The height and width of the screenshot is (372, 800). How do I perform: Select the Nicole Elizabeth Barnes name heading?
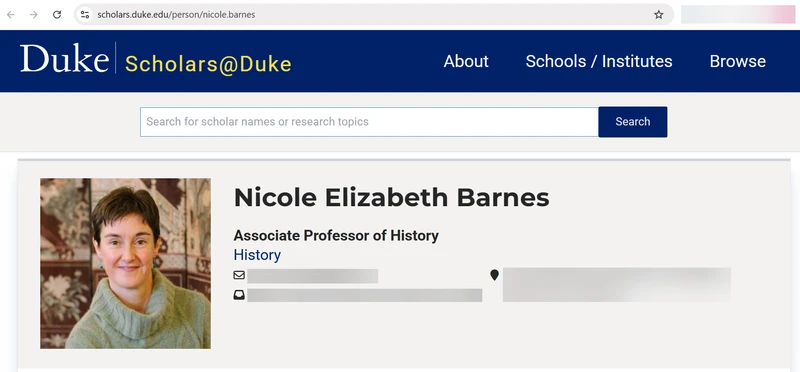pos(391,198)
